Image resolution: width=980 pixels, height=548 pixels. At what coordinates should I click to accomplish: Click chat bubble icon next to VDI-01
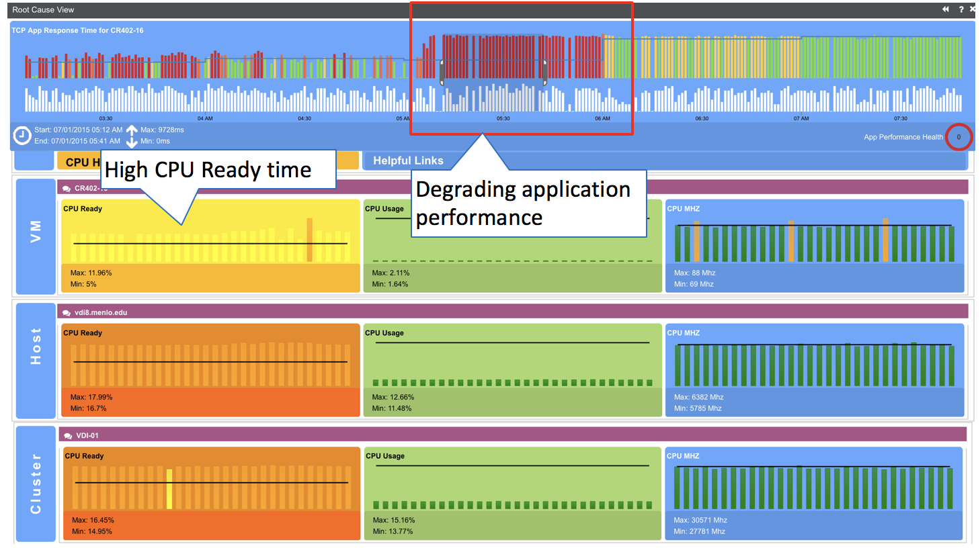(x=67, y=436)
